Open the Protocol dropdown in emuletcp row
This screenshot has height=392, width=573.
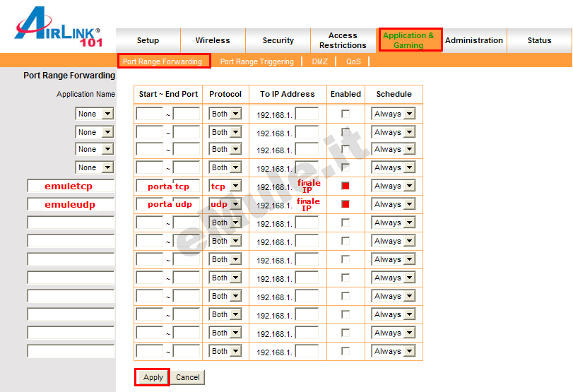225,186
